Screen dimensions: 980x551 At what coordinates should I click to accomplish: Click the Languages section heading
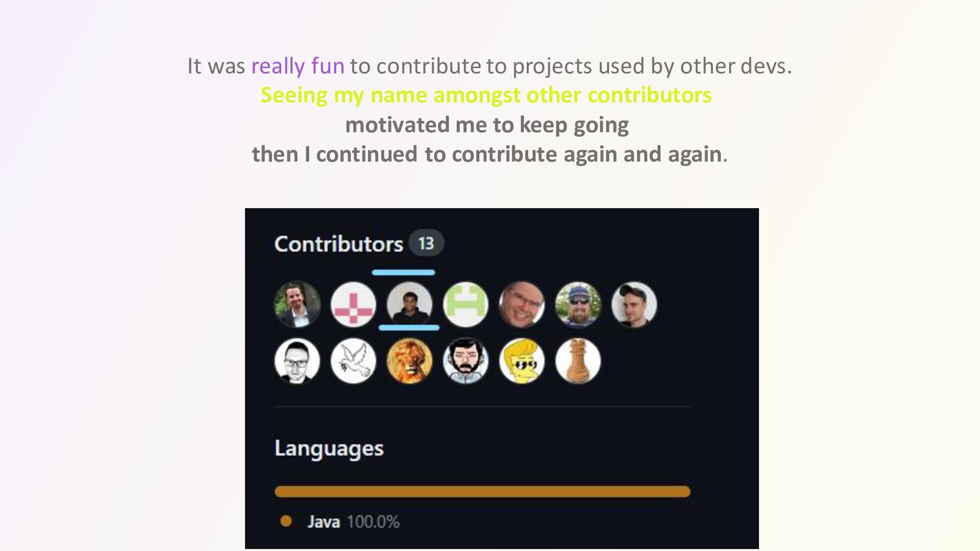tap(329, 449)
